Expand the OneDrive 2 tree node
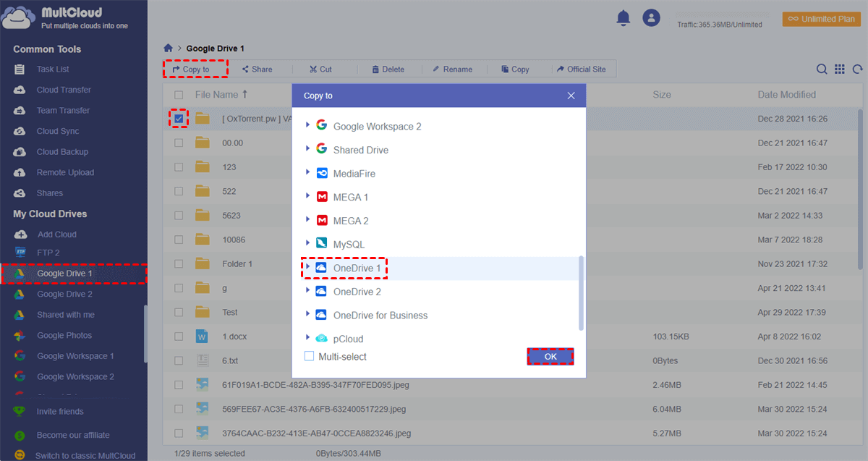 308,291
